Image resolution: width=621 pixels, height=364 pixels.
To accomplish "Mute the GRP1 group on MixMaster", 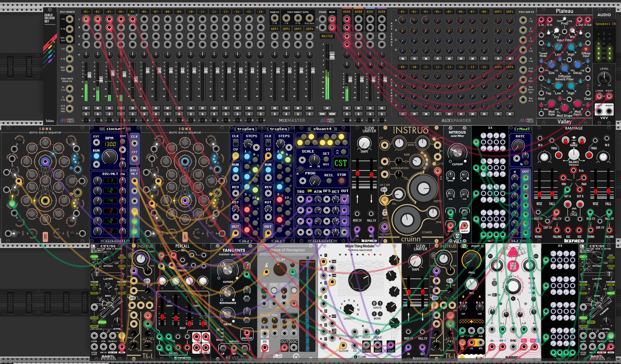I will tap(274, 108).
